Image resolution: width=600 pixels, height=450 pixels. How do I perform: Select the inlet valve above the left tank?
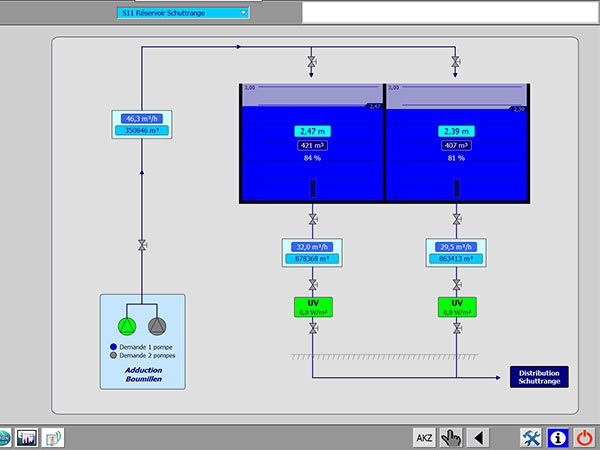(x=311, y=61)
